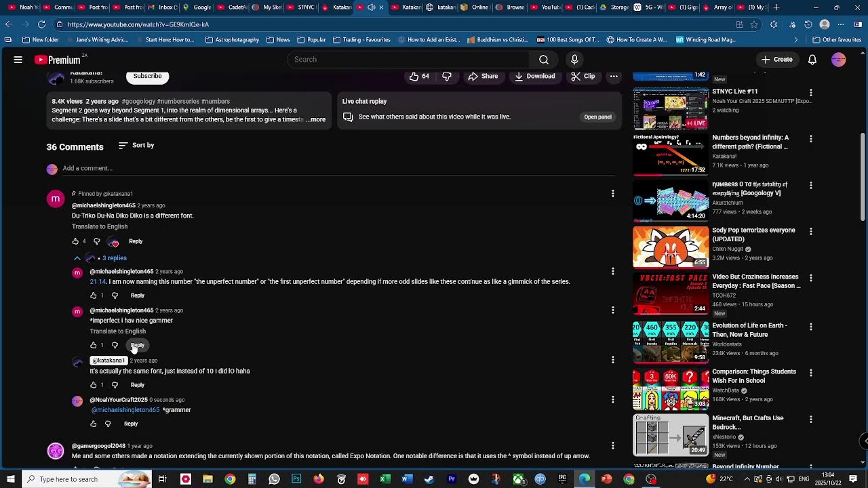Viewport: 868px width, 488px height.
Task: Open the YouTube account avatar menu
Action: pyautogui.click(x=839, y=60)
